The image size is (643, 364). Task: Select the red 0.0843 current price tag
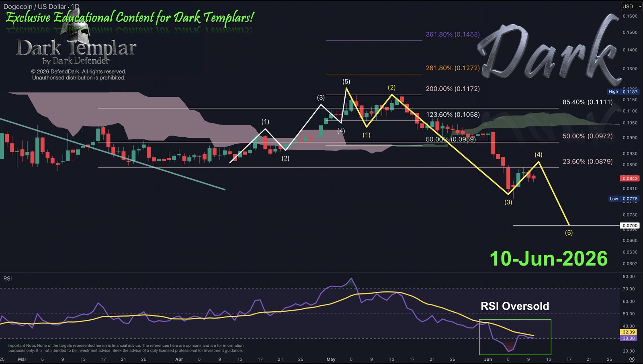pyautogui.click(x=630, y=178)
